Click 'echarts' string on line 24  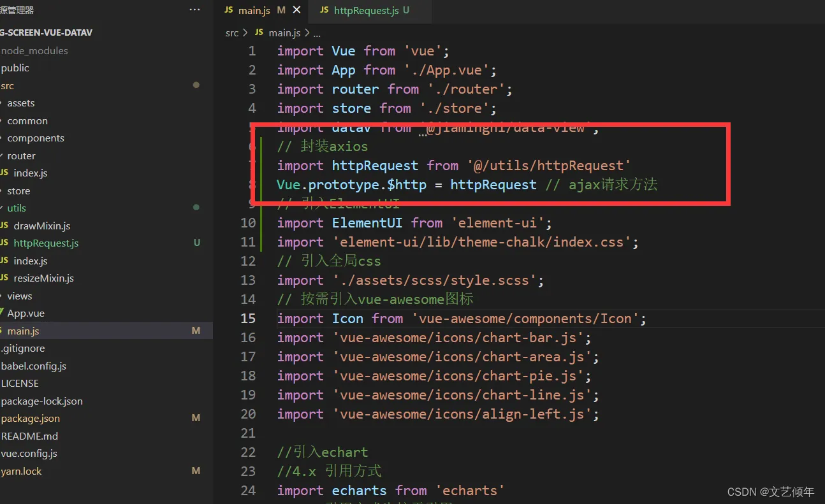coord(470,491)
